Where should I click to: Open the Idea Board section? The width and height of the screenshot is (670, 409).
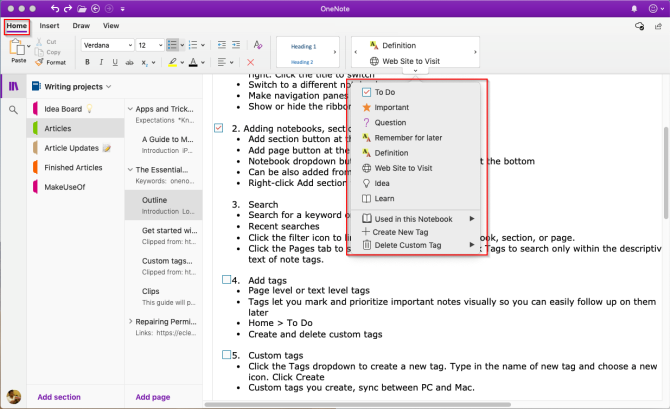[x=76, y=109]
